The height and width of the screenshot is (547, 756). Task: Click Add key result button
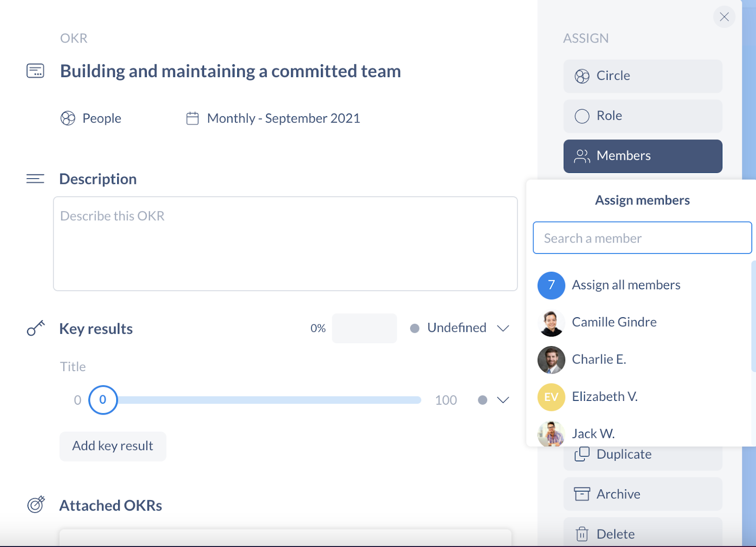113,446
